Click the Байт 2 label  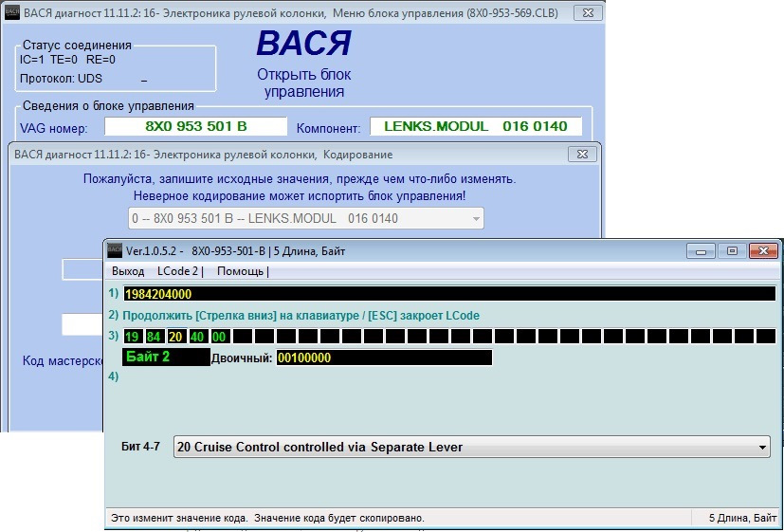click(166, 357)
